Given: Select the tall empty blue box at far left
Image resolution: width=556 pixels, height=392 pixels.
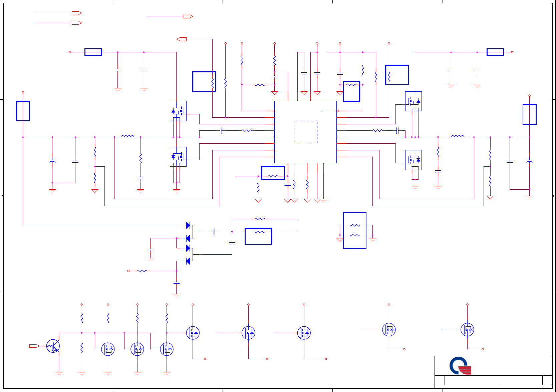Looking at the screenshot, I should coord(23,111).
